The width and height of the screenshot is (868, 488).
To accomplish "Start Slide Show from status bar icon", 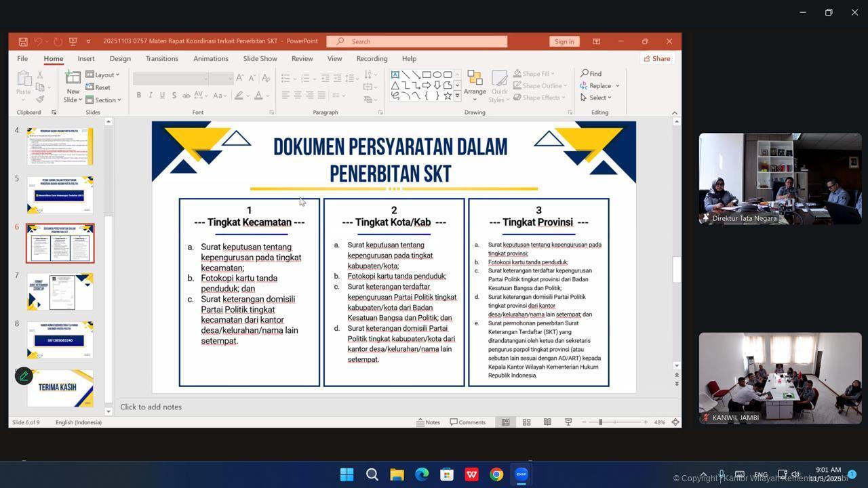I will point(568,422).
